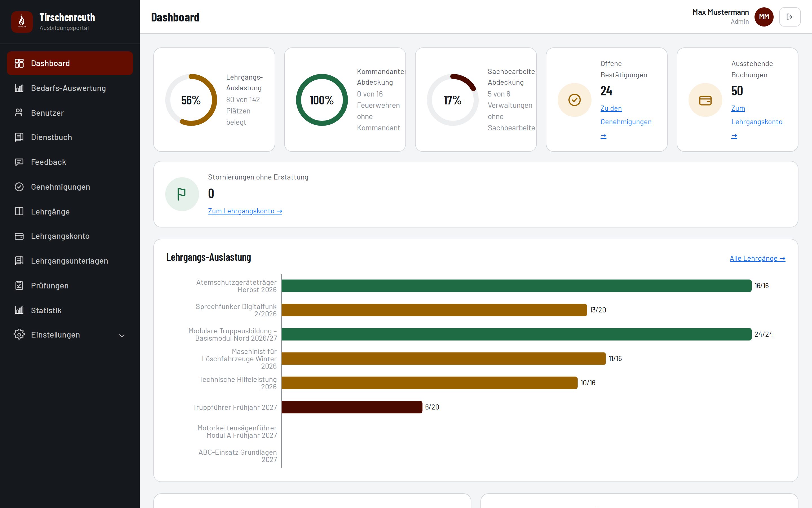Click the Feedback speech bubble icon
Viewport: 812px width, 508px height.
point(19,162)
